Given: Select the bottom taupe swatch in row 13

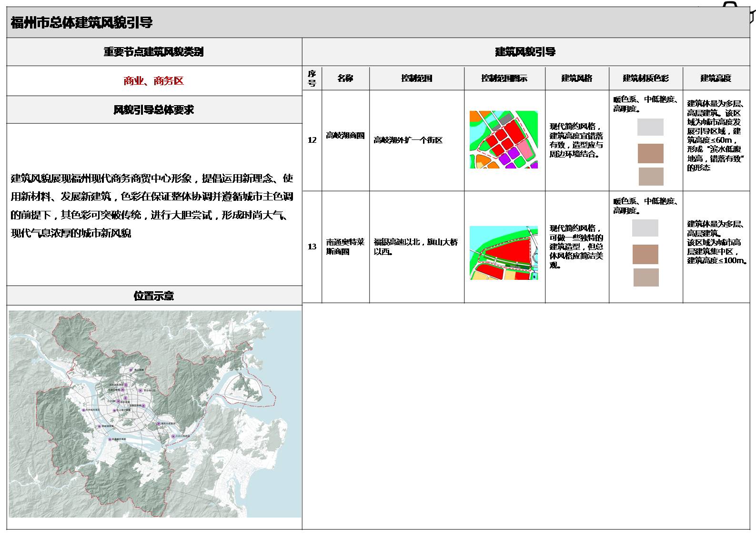Looking at the screenshot, I should pyautogui.click(x=646, y=277).
